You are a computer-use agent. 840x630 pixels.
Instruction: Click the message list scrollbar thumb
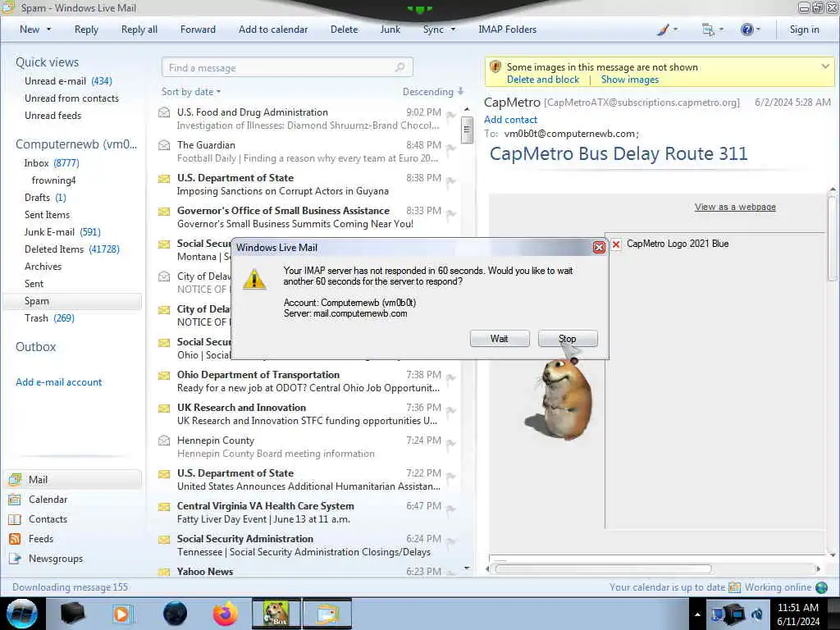[467, 129]
